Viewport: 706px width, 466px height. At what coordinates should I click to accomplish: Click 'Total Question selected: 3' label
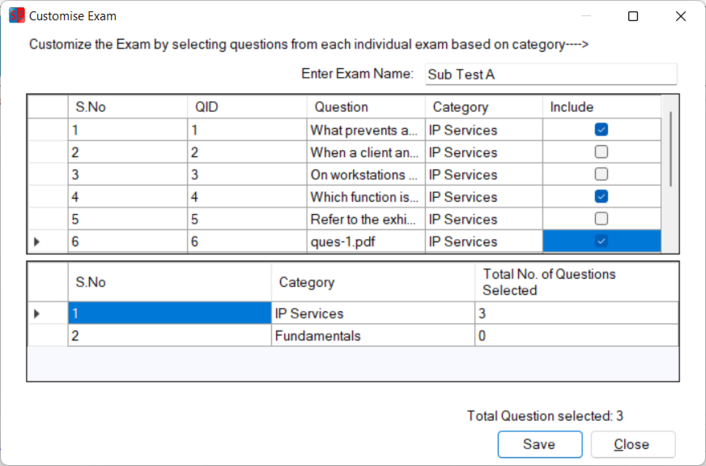click(x=545, y=416)
